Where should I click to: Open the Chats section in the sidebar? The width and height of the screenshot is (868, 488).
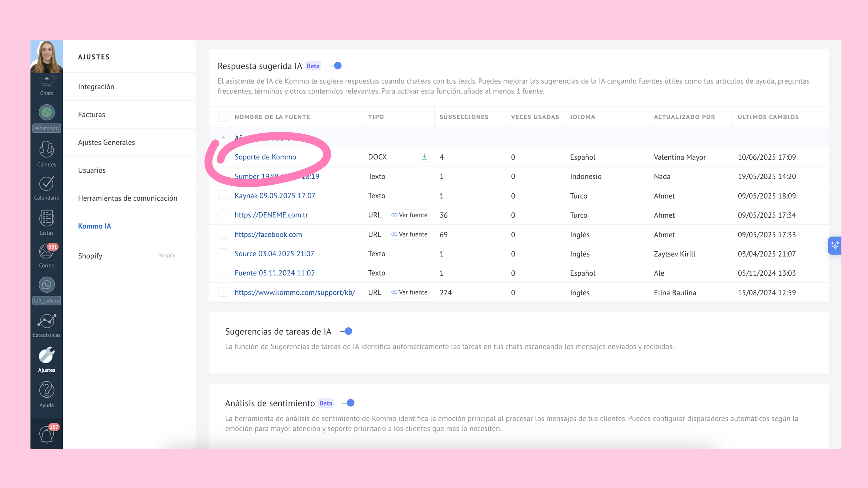point(47,86)
